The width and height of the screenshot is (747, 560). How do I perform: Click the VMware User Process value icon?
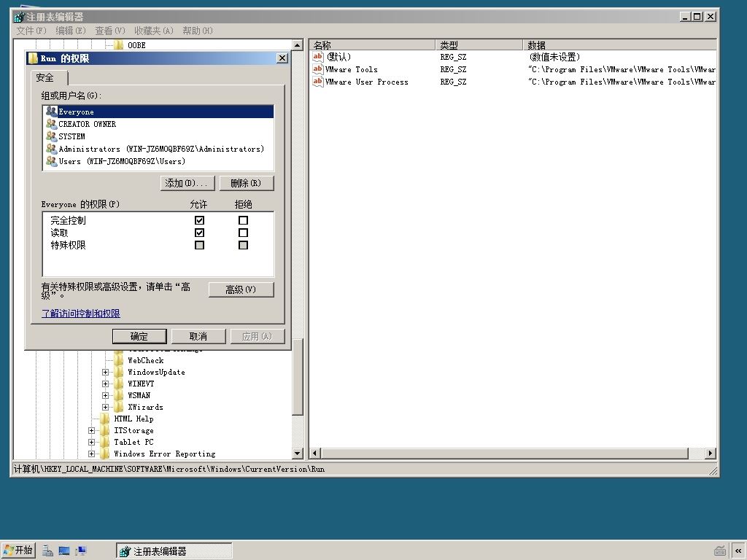coord(318,82)
